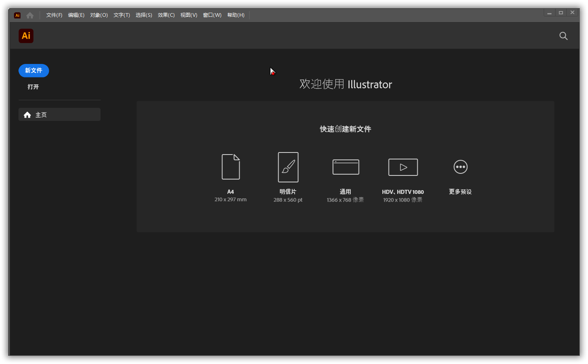Screen dimensions: 588x364
Task: Click the A4 document preset icon
Action: pos(231,167)
